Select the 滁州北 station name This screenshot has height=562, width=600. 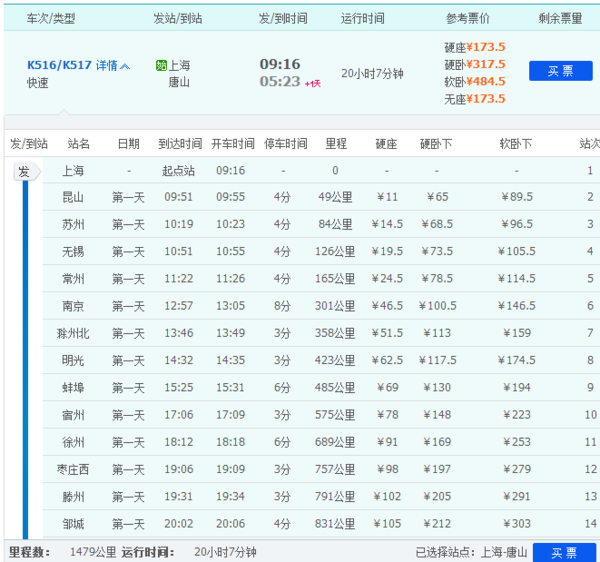point(73,334)
